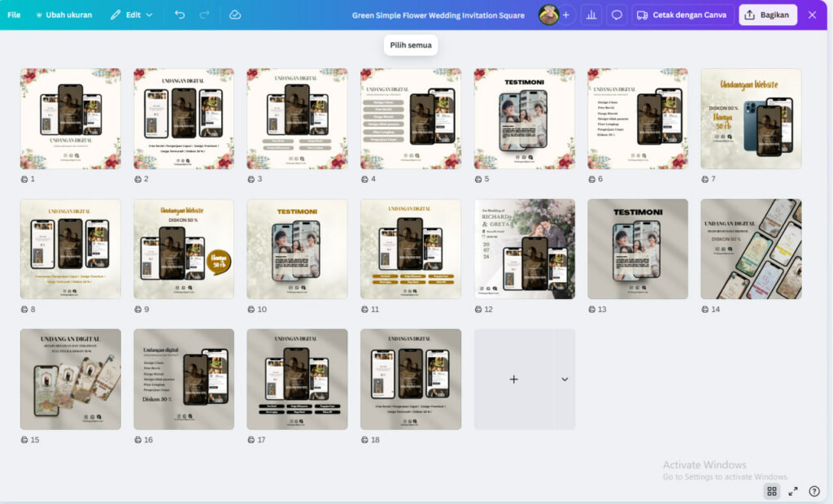This screenshot has height=504, width=833.
Task: Open the comments speech bubble icon
Action: [617, 15]
